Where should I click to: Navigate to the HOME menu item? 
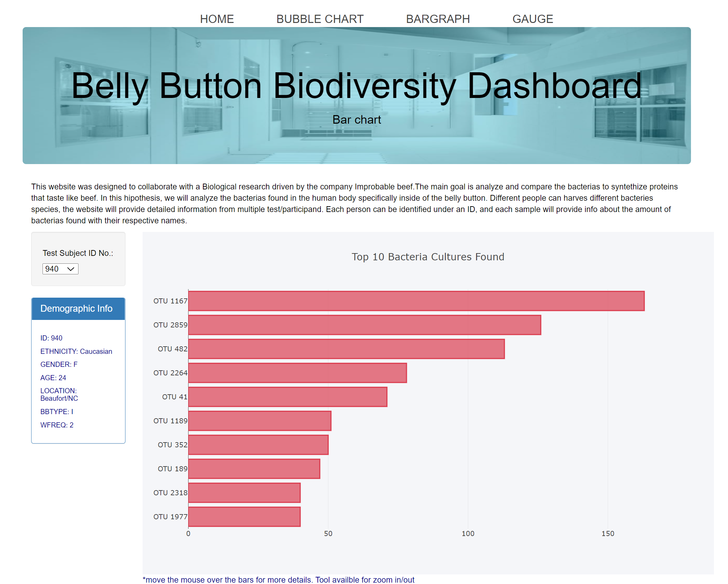coord(217,19)
